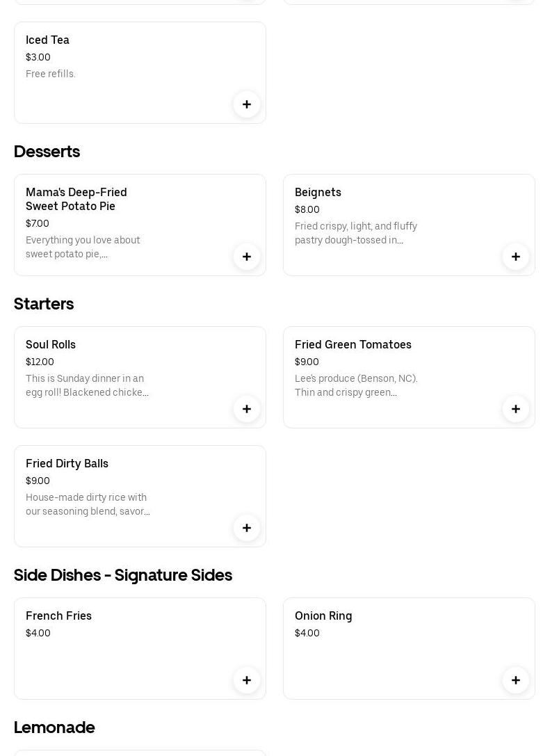The image size is (559, 756).
Task: Open the Soul Rolls item title
Action: pos(51,345)
